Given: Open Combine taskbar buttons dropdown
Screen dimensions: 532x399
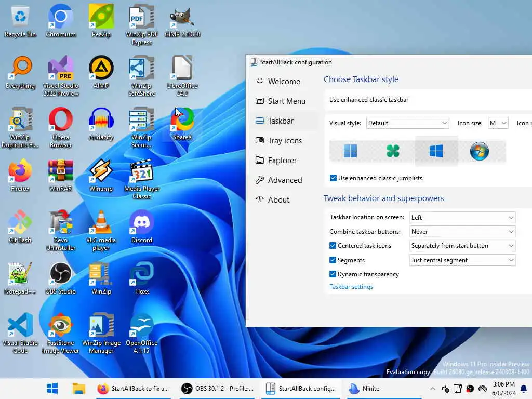Looking at the screenshot, I should point(462,232).
